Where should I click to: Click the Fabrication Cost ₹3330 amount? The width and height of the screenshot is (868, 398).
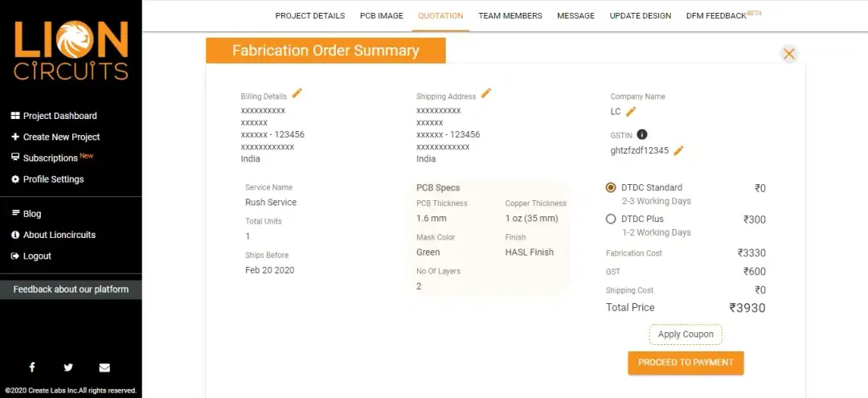pyautogui.click(x=751, y=253)
